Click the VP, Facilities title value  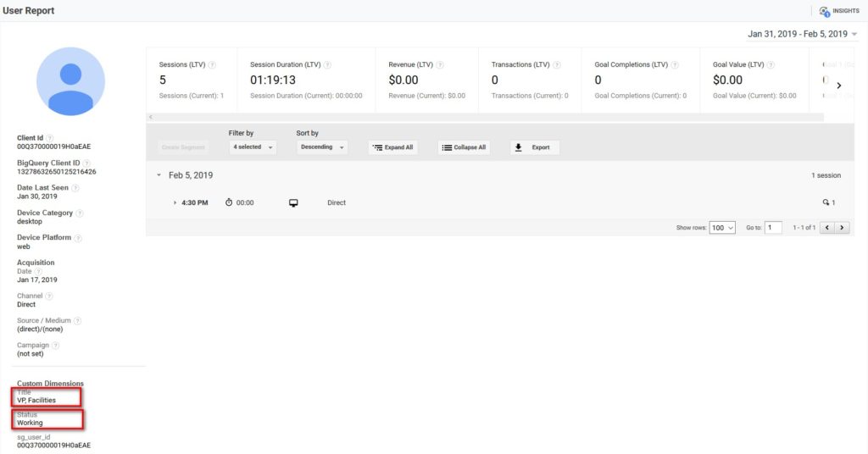pyautogui.click(x=36, y=401)
